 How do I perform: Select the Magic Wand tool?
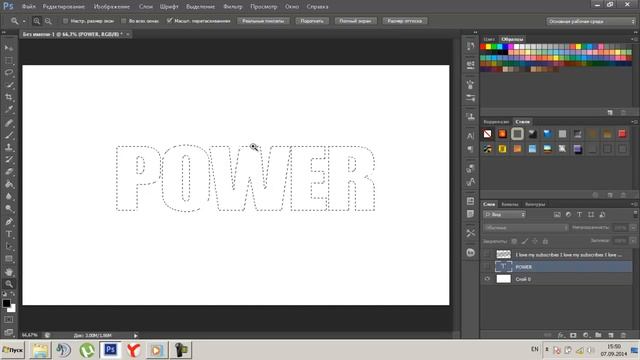point(9,85)
